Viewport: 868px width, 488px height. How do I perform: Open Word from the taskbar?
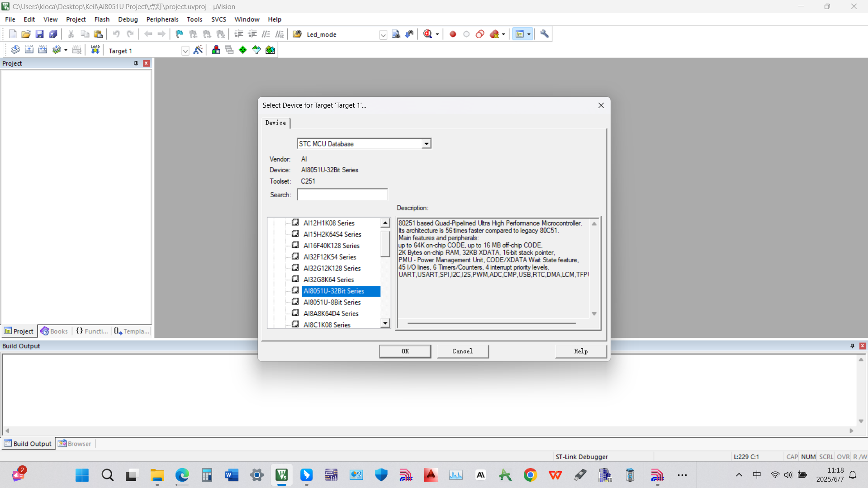[232, 475]
